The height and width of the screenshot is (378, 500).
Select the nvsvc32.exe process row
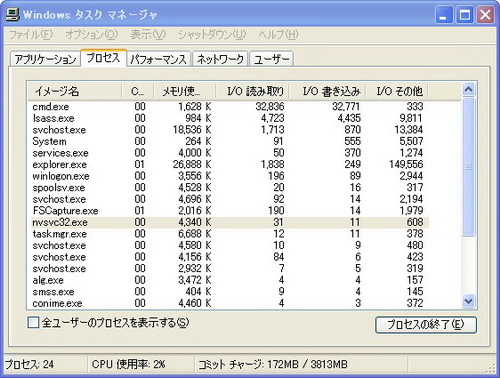point(228,222)
